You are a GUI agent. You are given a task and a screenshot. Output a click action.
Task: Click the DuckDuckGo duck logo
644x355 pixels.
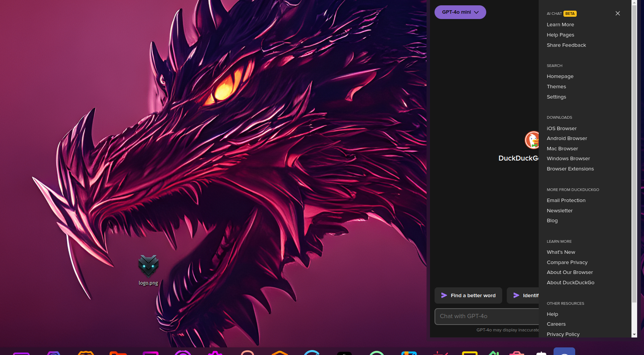tap(532, 140)
